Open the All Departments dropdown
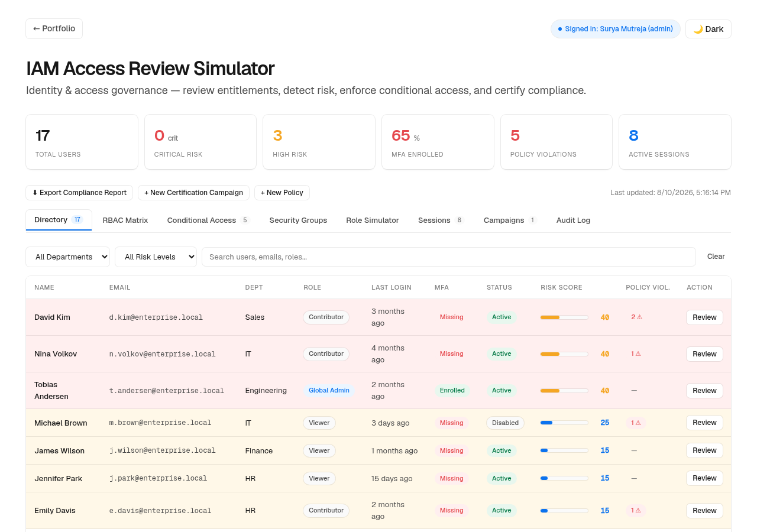Viewport: 757px width, 532px height. click(67, 257)
